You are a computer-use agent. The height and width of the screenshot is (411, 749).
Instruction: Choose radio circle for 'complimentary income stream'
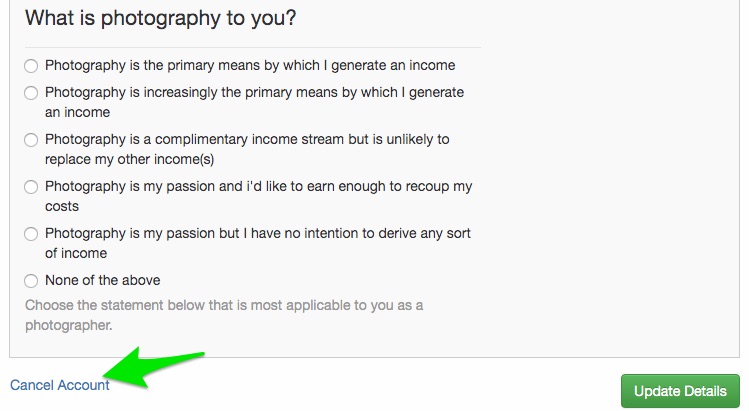coord(31,140)
